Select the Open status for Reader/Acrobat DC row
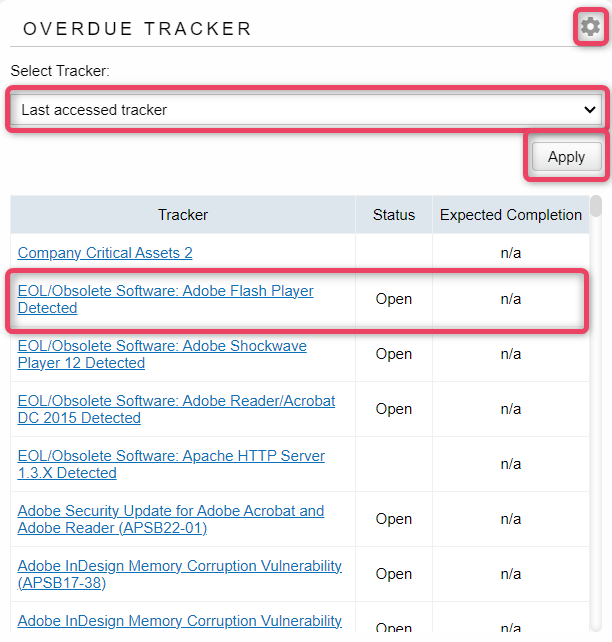 (394, 409)
